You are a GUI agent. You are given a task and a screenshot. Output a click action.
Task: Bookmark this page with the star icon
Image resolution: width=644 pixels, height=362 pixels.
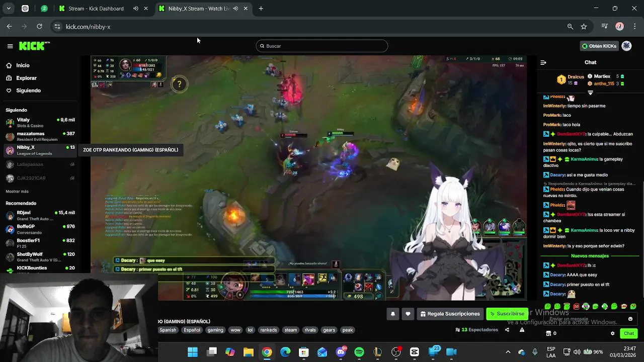[x=584, y=27]
